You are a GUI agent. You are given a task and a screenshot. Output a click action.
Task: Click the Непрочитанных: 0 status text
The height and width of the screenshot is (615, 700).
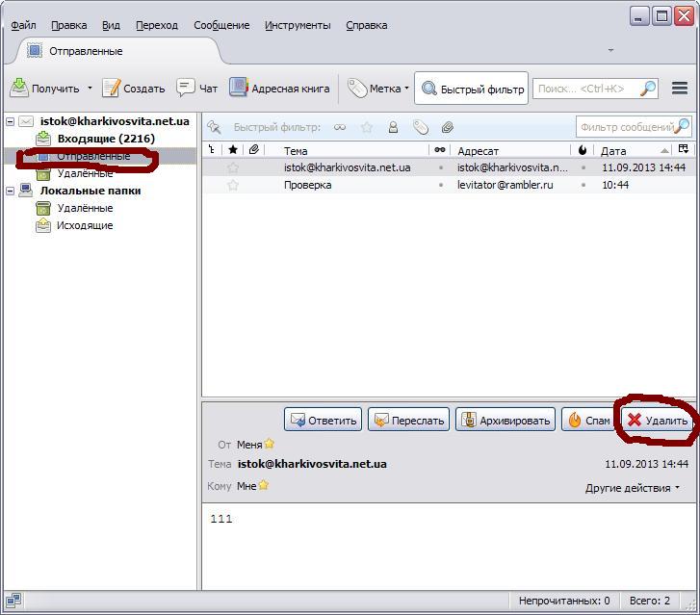click(x=564, y=602)
